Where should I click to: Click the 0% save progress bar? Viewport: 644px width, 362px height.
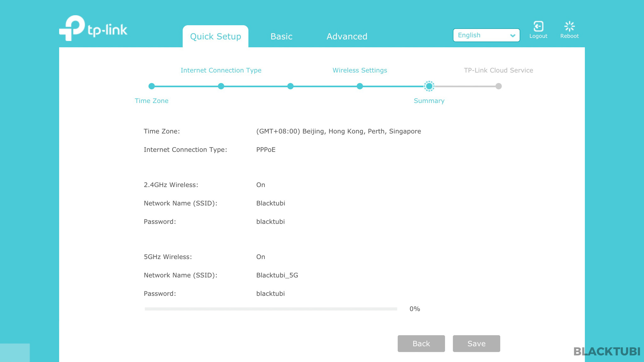271,309
